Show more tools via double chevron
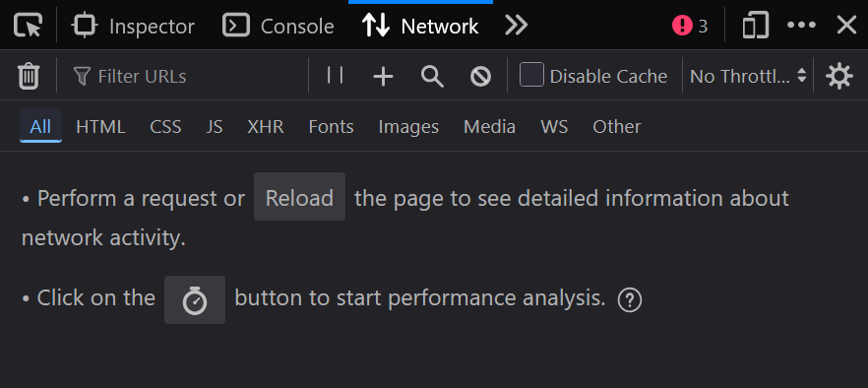This screenshot has width=868, height=388. pos(516,26)
